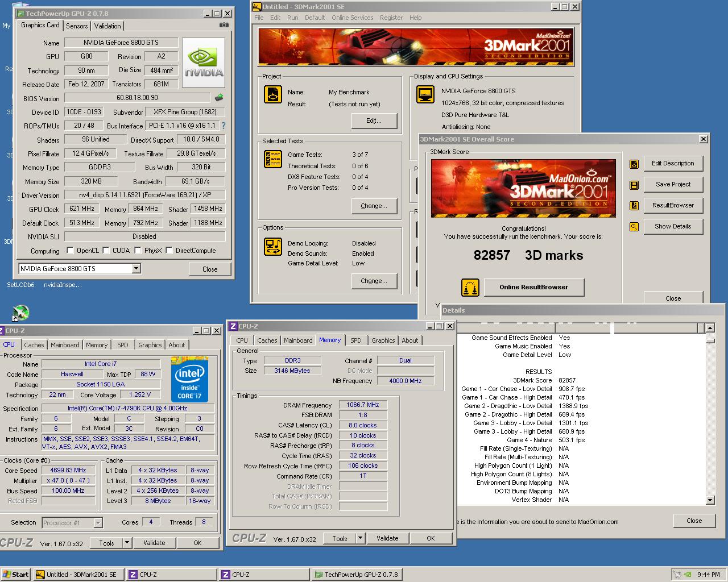Click the network tray icon in the taskbar

click(x=677, y=575)
